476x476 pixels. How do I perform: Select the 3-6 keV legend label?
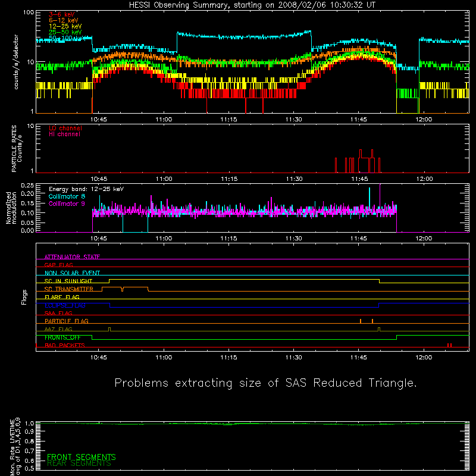click(x=62, y=14)
